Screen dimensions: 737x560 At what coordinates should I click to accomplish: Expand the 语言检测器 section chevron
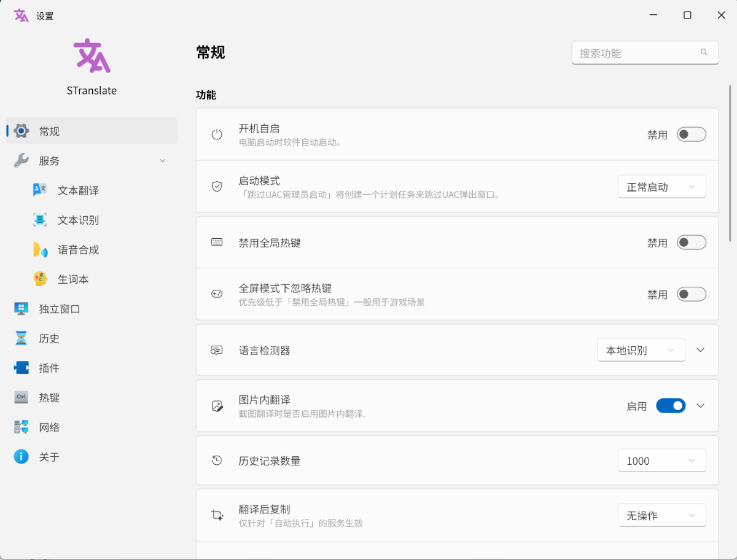pos(701,350)
